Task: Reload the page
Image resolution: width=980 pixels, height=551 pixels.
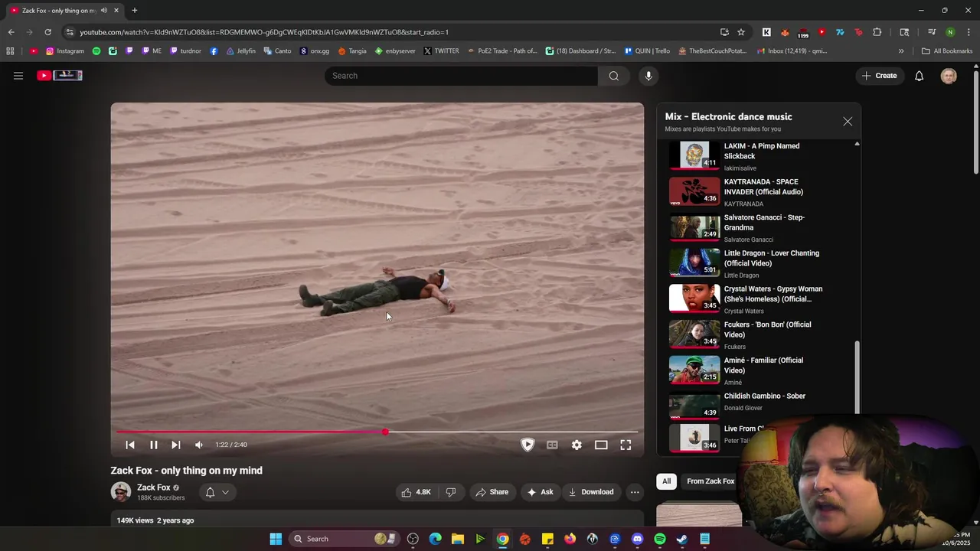Action: pyautogui.click(x=47, y=32)
